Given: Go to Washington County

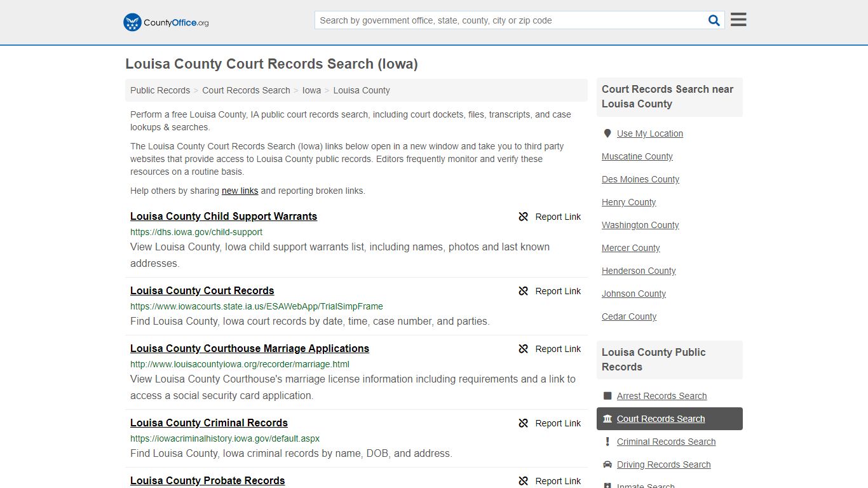Looking at the screenshot, I should (x=641, y=225).
